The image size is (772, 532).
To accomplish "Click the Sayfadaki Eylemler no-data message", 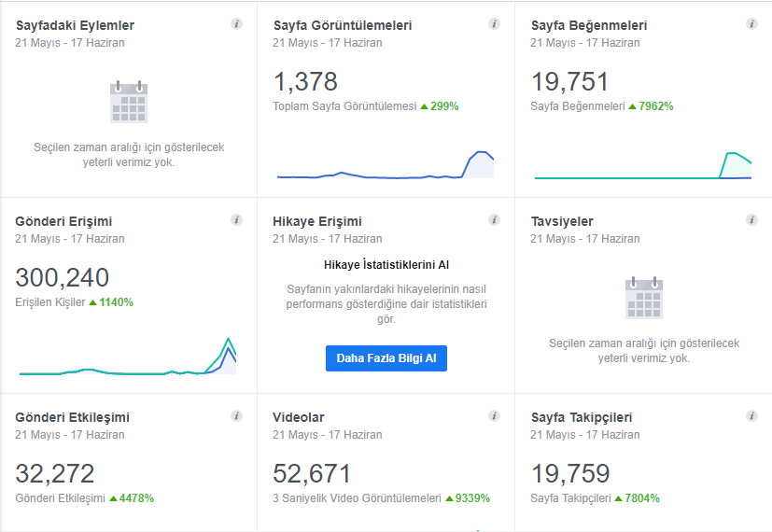I will click(129, 155).
